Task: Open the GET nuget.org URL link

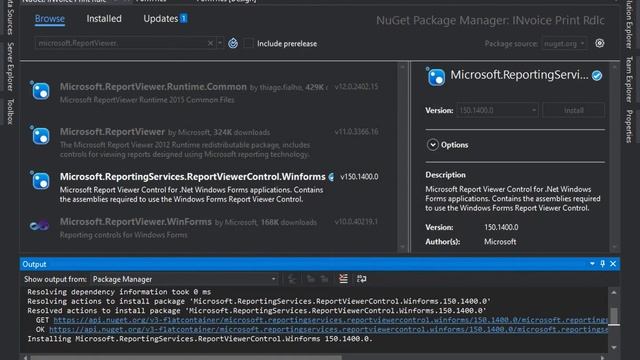Action: coord(331,320)
